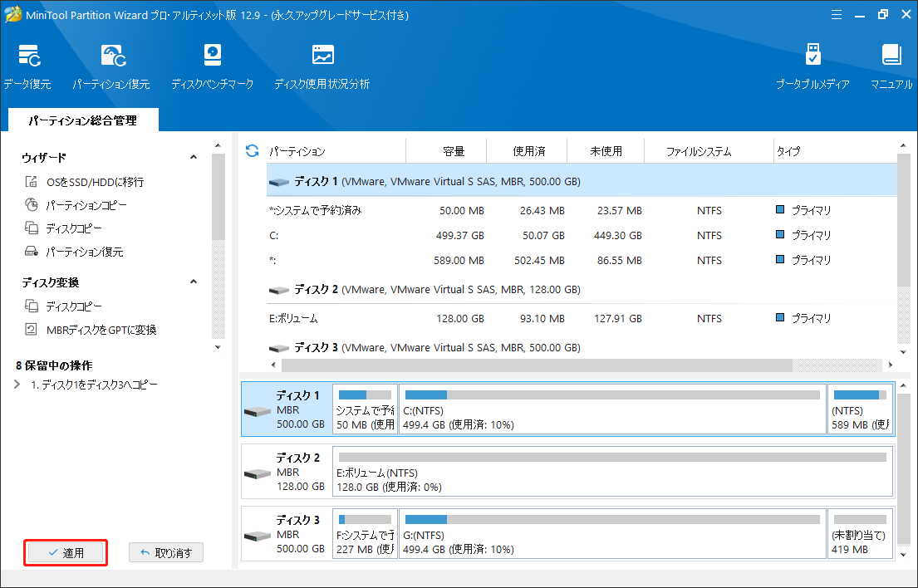Click 8 保留中の操作 heading
The image size is (918, 588).
[x=54, y=365]
